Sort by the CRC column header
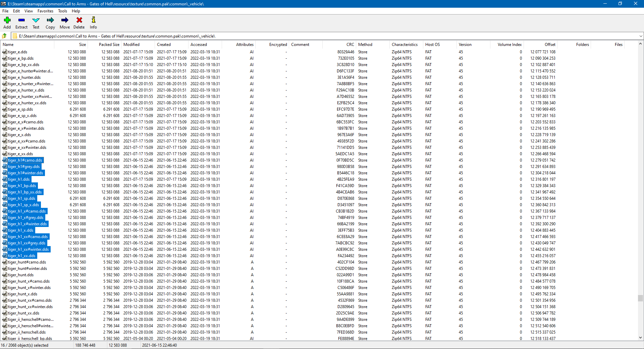 point(339,45)
